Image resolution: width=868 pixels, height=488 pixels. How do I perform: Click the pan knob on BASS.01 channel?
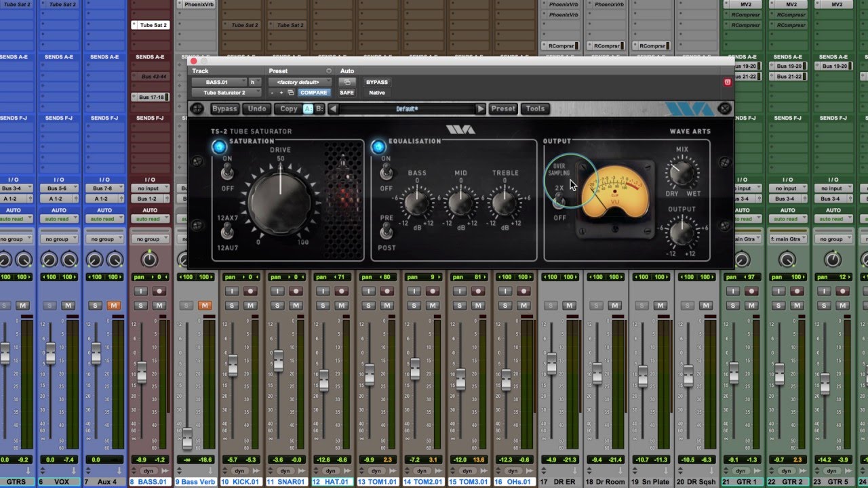[149, 259]
